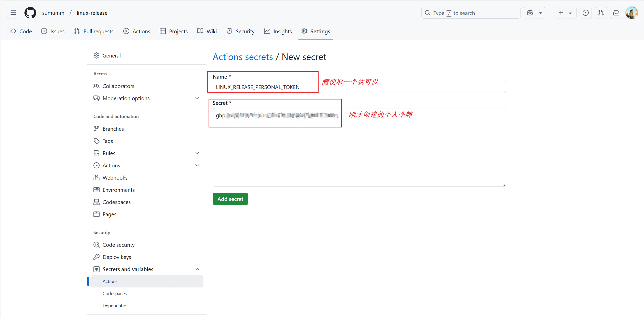Screen dimensions: 644x318
Task: Collapse Secrets and variables section
Action: [x=197, y=269]
